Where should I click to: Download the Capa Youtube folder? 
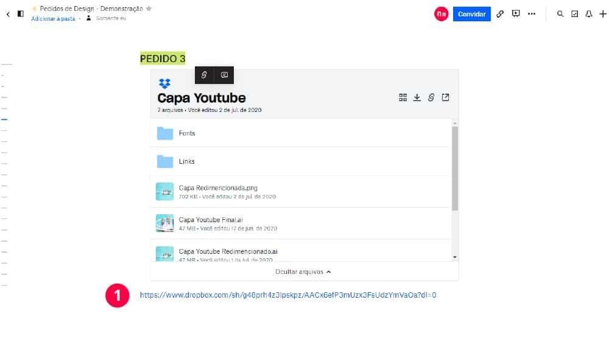(x=417, y=97)
